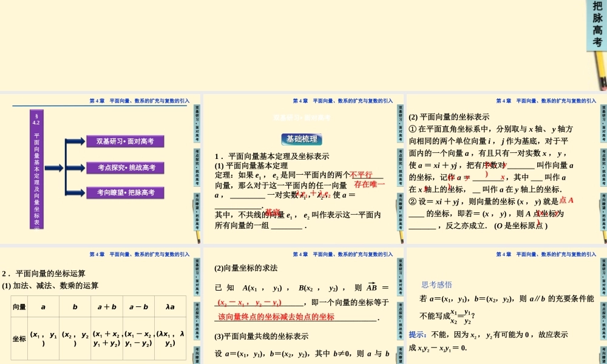This screenshot has width=607, height=364.
Task: Click the heading (2)向量坐标的求法
Action: pyautogui.click(x=246, y=268)
